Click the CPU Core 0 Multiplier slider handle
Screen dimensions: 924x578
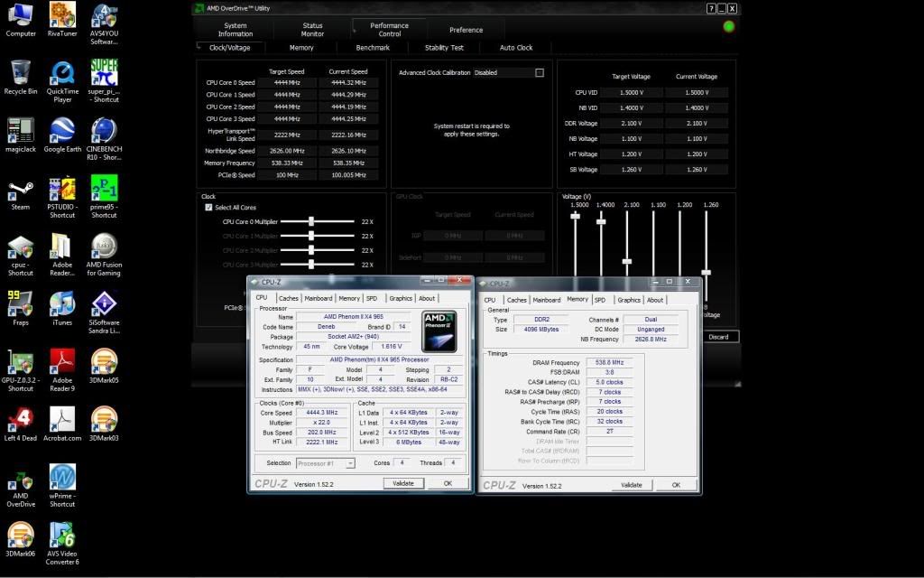click(311, 222)
